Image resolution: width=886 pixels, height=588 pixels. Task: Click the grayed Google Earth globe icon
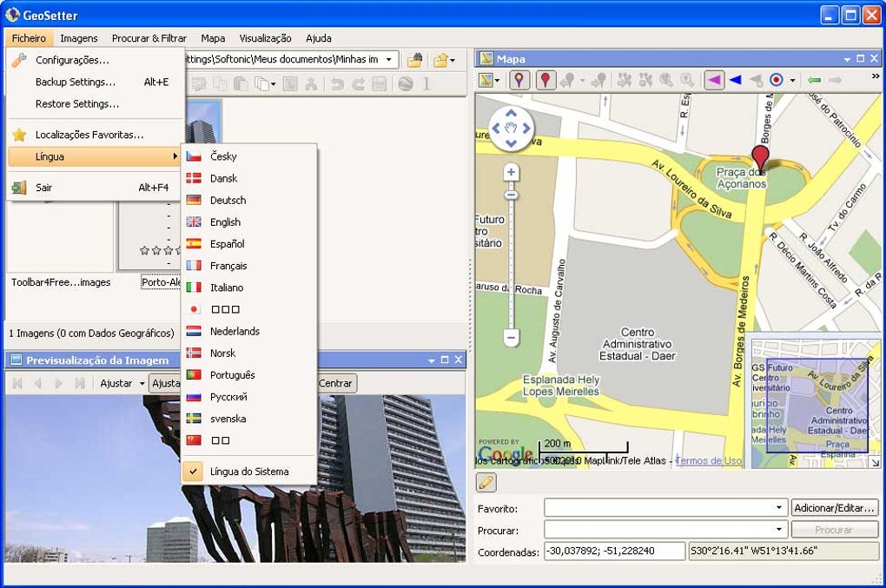click(x=405, y=83)
